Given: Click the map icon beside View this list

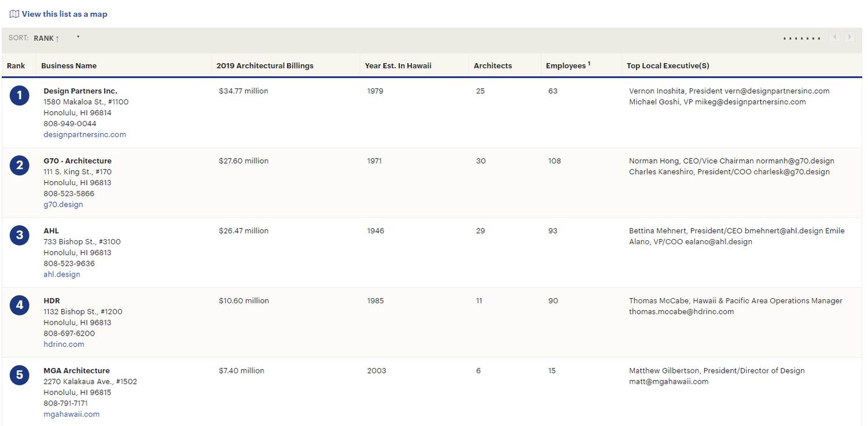Looking at the screenshot, I should (14, 14).
